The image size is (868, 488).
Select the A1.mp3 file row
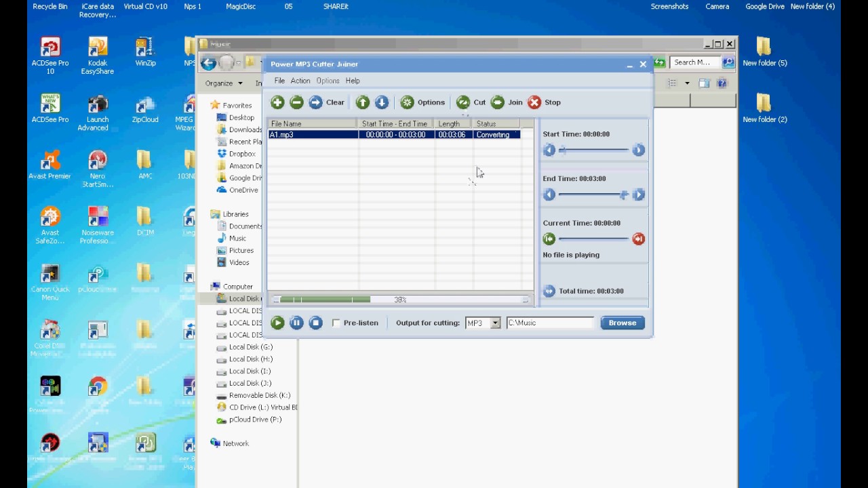pos(395,135)
